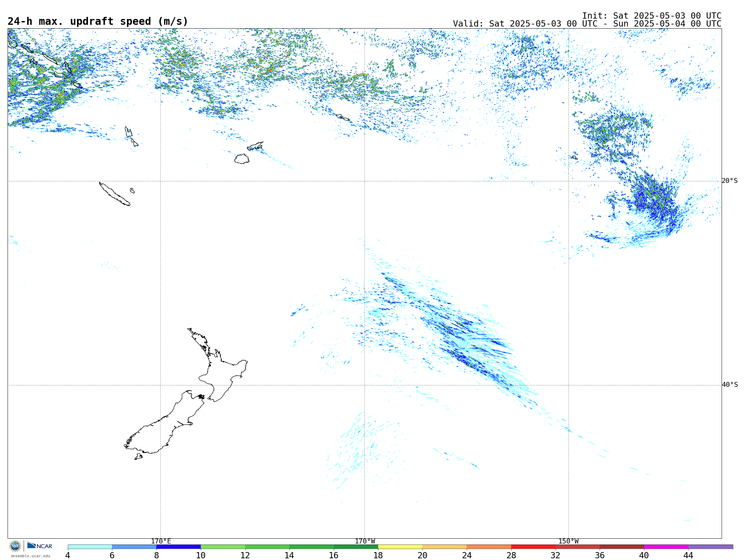Viewport: 744px width, 560px height.
Task: Click the magenta 40–44 m/s color swatch
Action: (666, 547)
